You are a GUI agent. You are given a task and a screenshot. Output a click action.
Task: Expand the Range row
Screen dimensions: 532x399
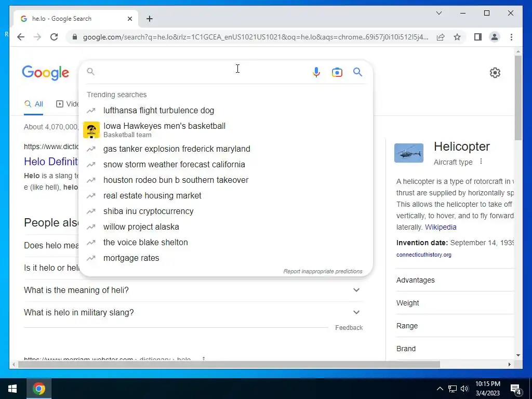coord(455,326)
